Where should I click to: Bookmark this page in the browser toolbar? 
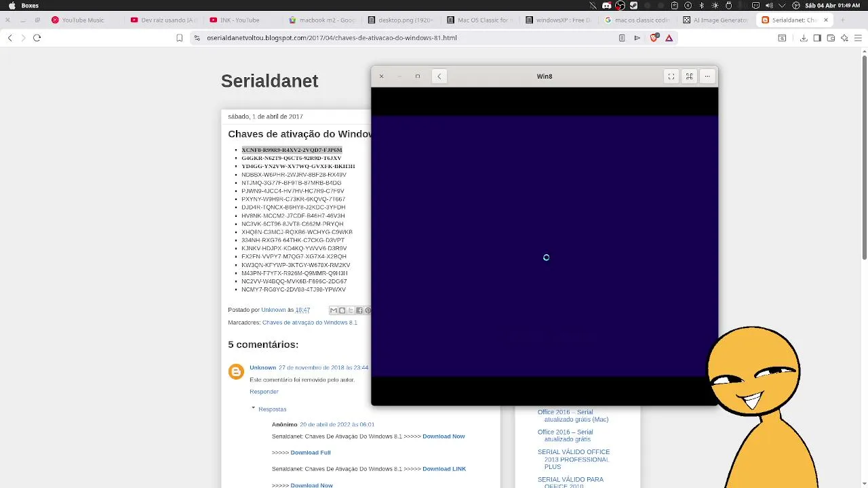[180, 38]
